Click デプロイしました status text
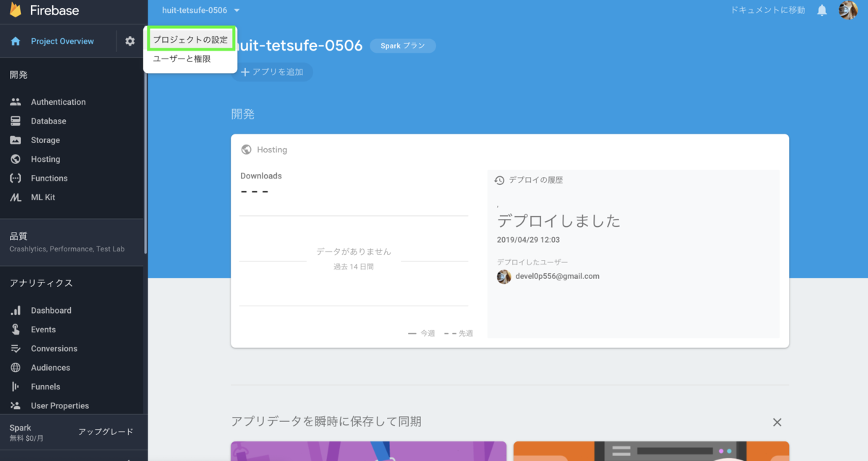 (558, 221)
